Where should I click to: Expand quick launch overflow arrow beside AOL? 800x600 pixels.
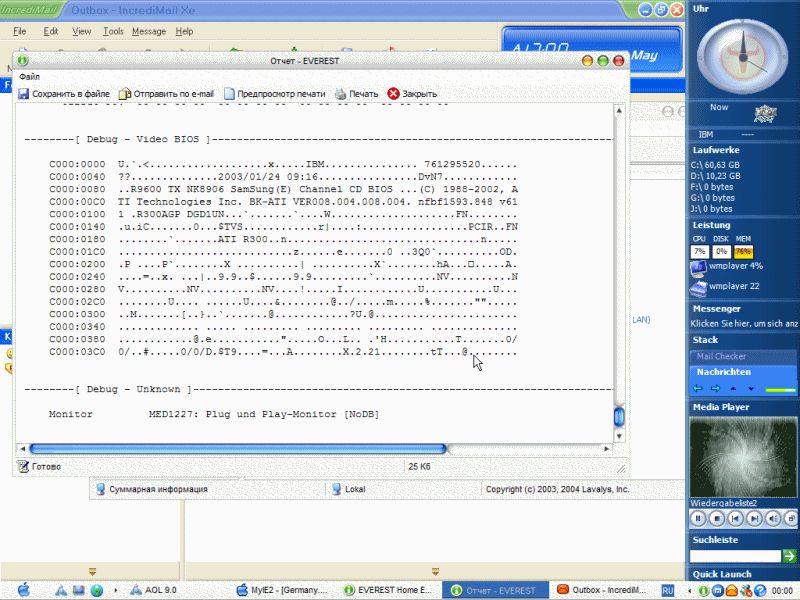[x=116, y=590]
